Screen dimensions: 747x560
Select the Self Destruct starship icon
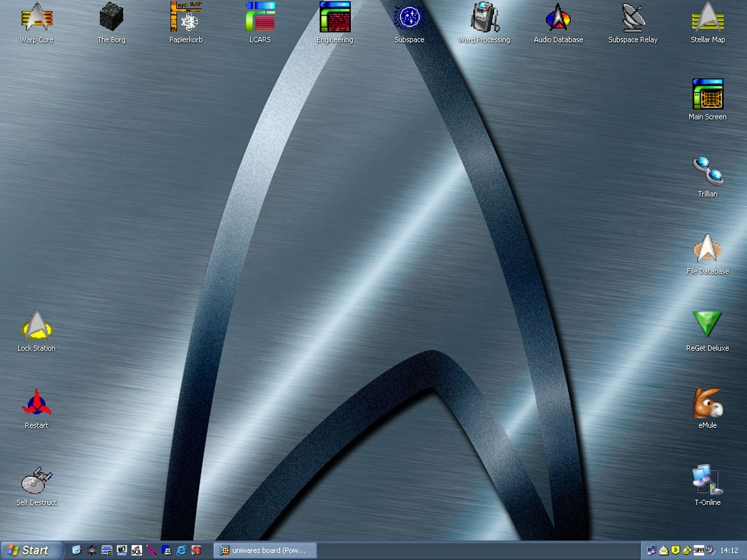click(x=36, y=481)
